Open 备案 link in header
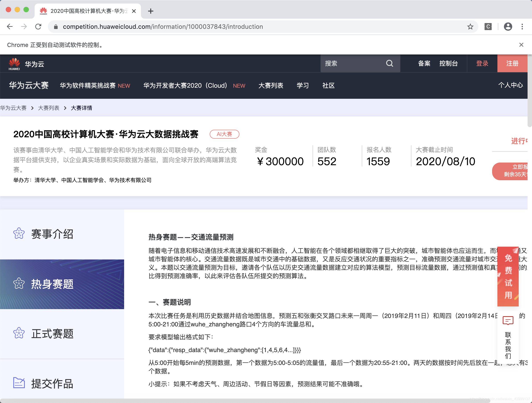Screen dimensions: 532x403 click(x=424, y=64)
